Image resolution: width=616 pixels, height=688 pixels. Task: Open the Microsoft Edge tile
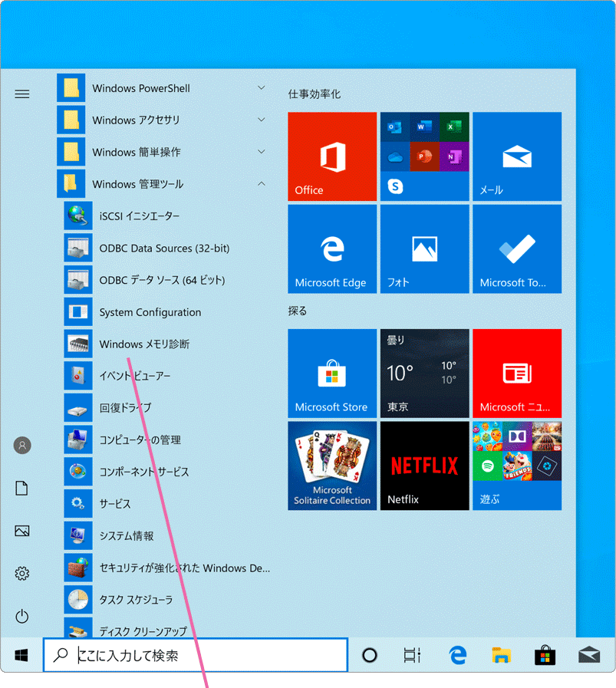click(x=332, y=249)
